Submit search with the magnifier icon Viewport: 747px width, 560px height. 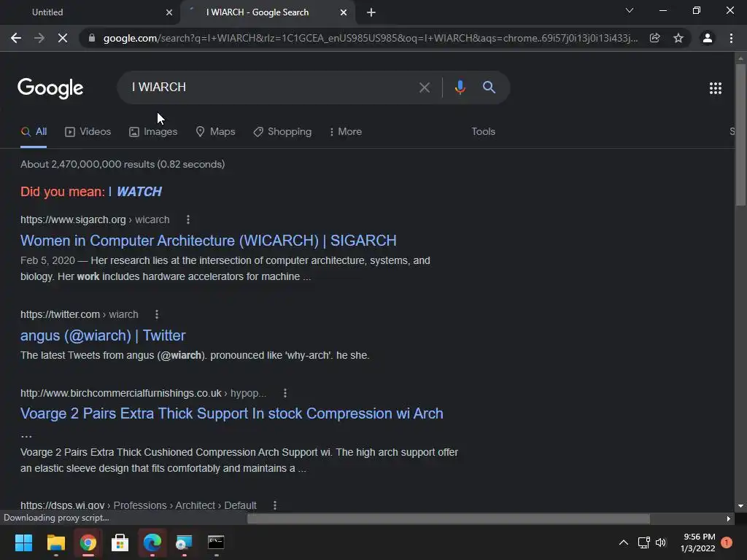tap(489, 87)
